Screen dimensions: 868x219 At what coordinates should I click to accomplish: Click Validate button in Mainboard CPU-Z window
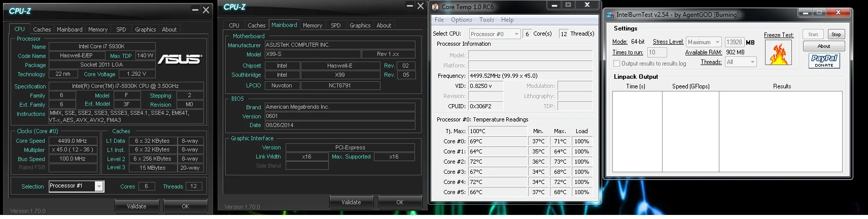[351, 202]
